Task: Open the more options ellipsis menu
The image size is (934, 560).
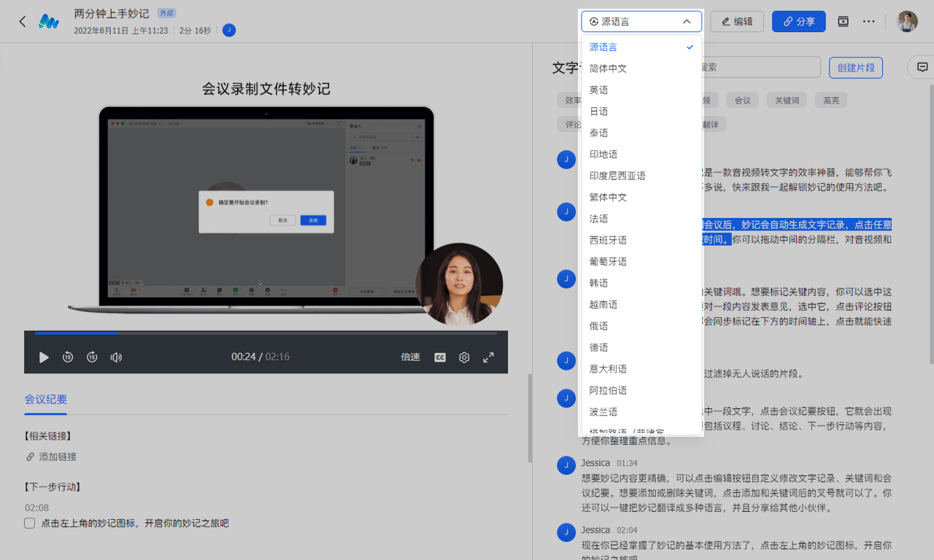Action: [868, 22]
